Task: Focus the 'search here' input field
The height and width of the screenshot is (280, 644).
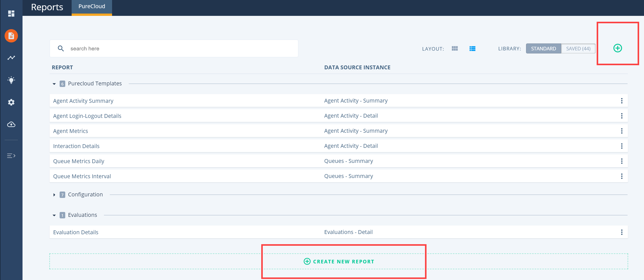Action: [174, 48]
